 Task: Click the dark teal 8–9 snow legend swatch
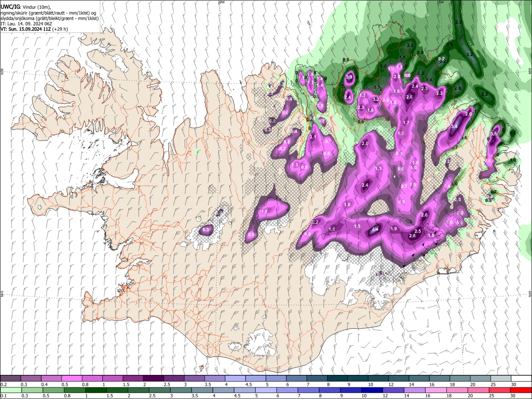[337, 379]
